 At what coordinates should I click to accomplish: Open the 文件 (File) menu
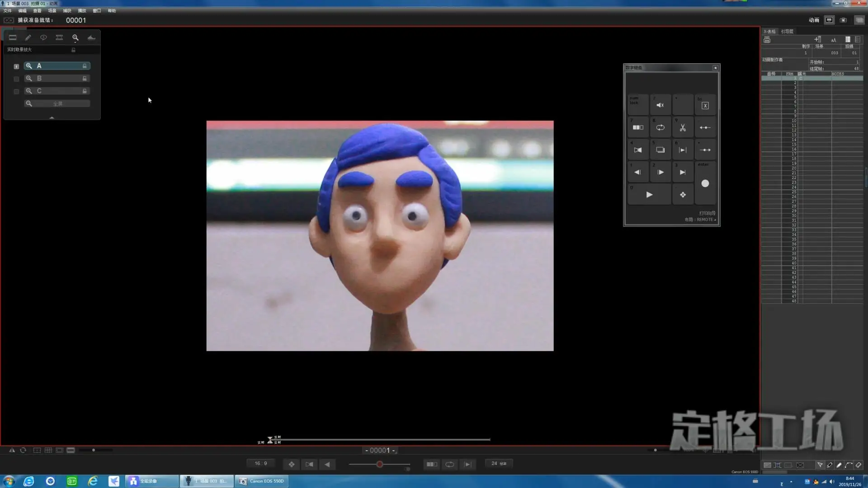8,11
